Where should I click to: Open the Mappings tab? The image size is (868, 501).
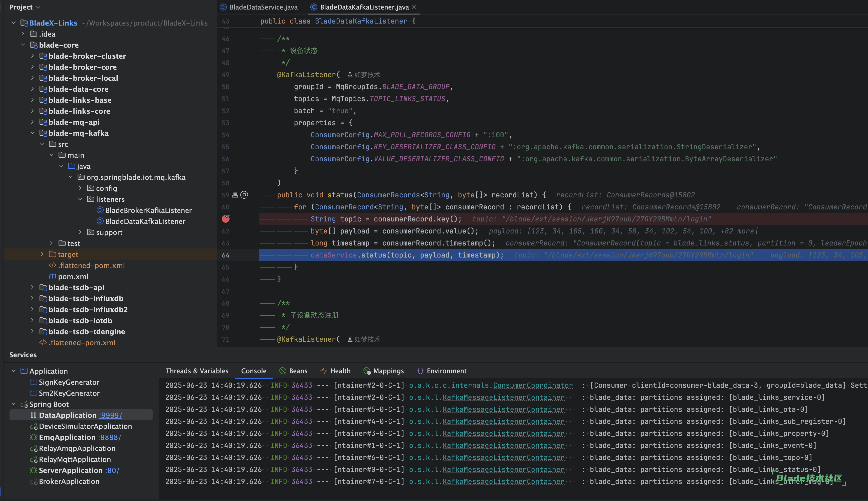pos(388,371)
